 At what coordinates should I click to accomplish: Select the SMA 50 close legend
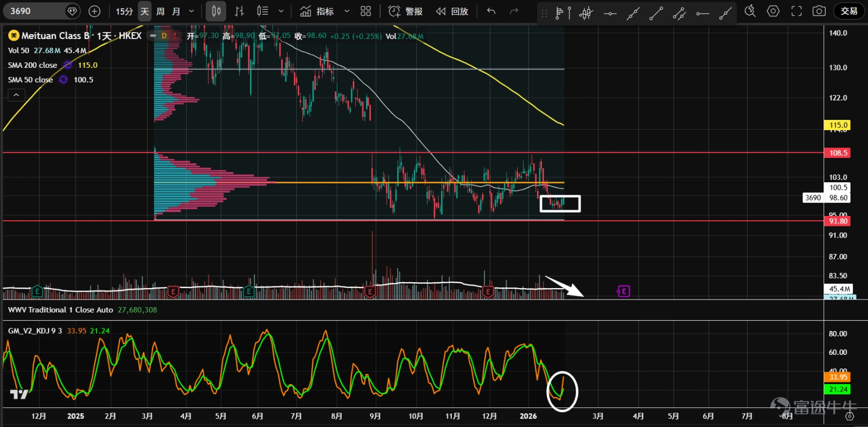[x=30, y=80]
